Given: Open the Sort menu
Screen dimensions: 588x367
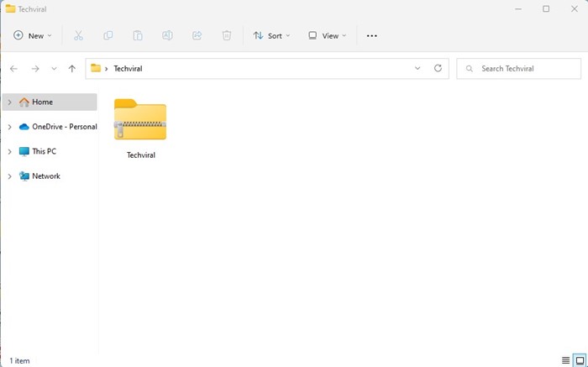Looking at the screenshot, I should [x=271, y=35].
